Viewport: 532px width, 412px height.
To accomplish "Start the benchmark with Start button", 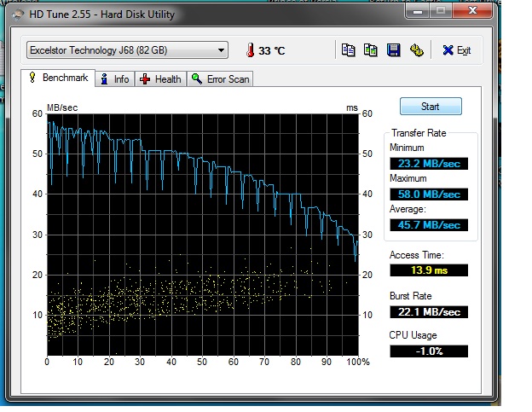I will point(431,107).
